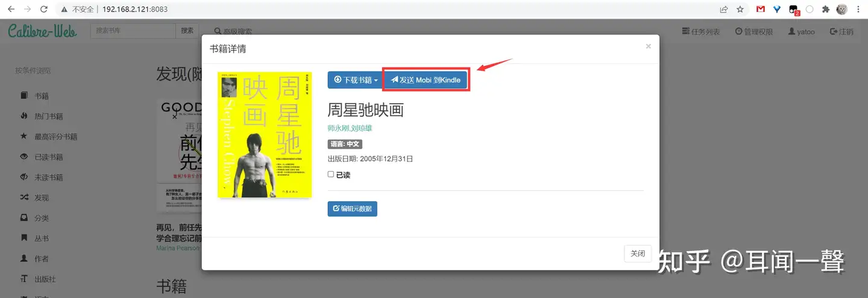Click background author link Marina Pearson

[x=178, y=248]
